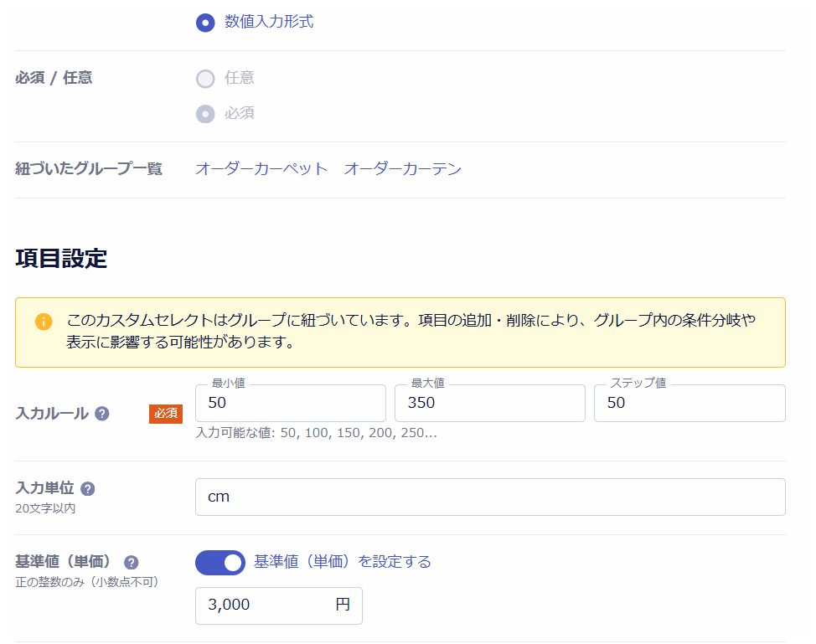Viewport: 816px width, 644px height.
Task: Click the ステップ値 input field
Action: point(689,404)
